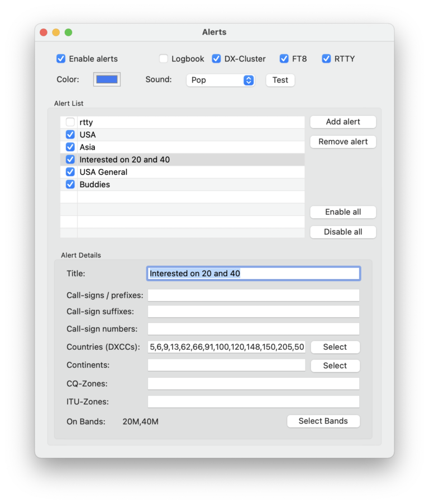Click the ITU-Zones input field
The width and height of the screenshot is (429, 504).
click(254, 402)
